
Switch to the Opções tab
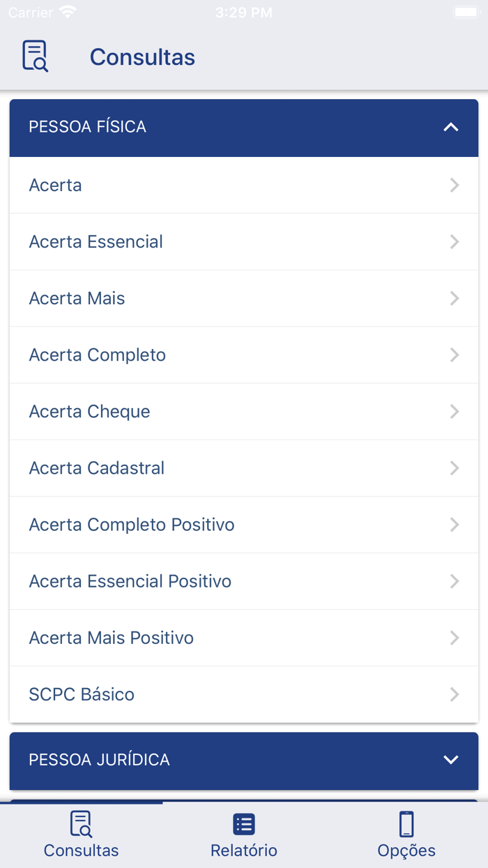pyautogui.click(x=406, y=835)
